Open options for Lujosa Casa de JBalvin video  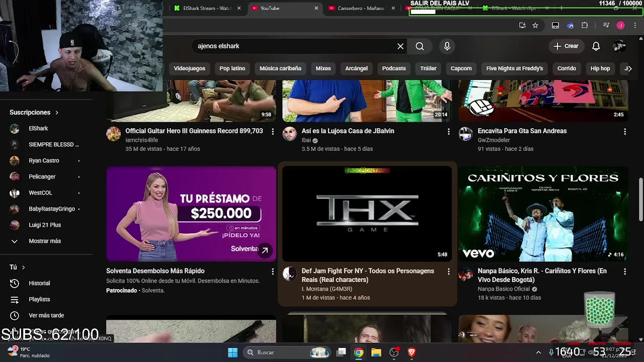448,131
